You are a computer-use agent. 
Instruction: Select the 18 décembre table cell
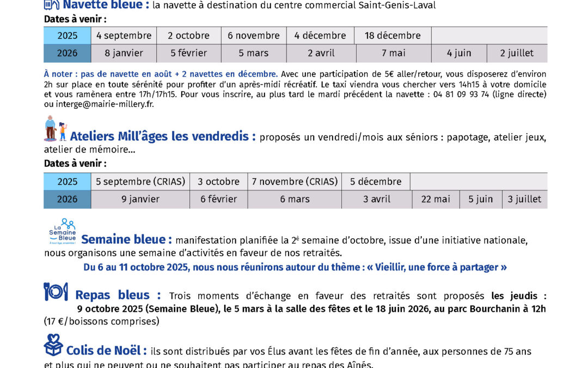click(x=393, y=35)
